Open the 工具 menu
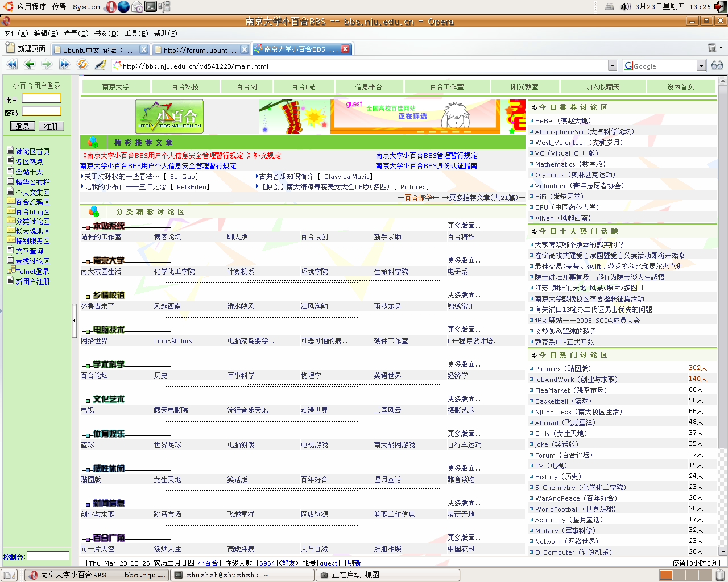The image size is (728, 582). [136, 34]
